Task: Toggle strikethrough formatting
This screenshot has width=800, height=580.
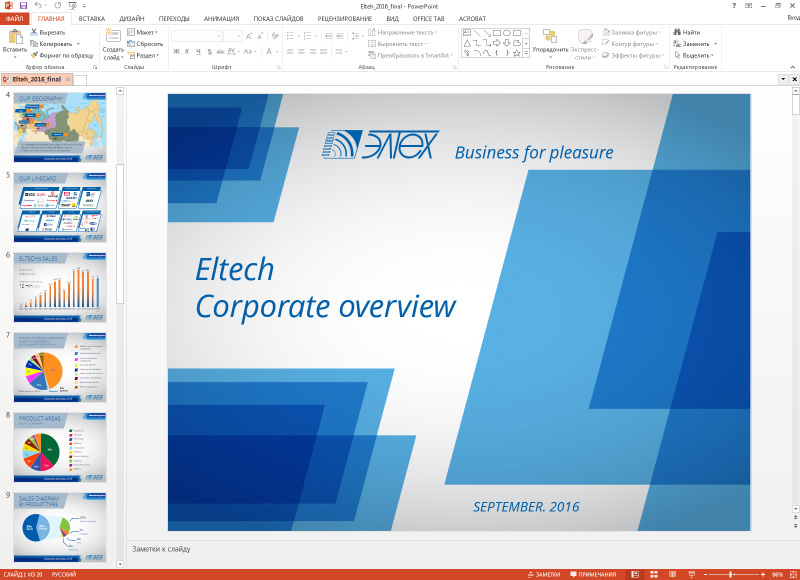Action: [x=220, y=52]
